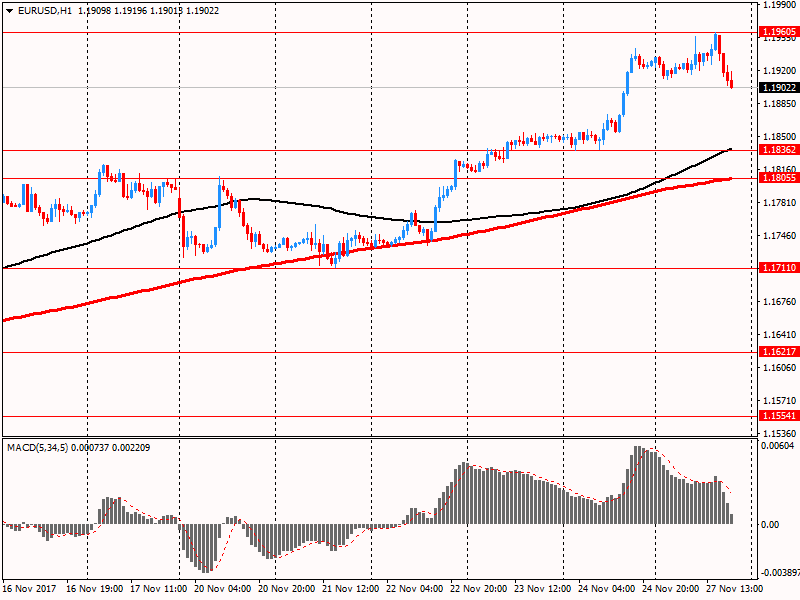
Task: Select the MACD scale value 0.00604
Action: pos(778,446)
